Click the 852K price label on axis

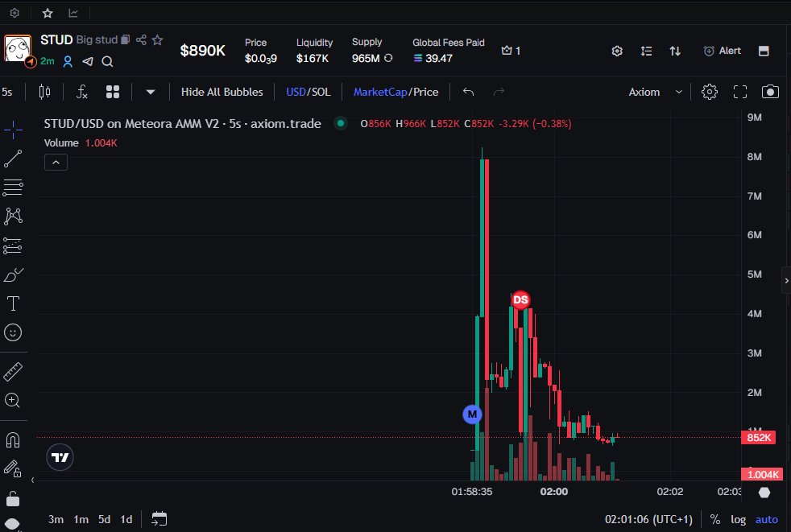tap(760, 438)
